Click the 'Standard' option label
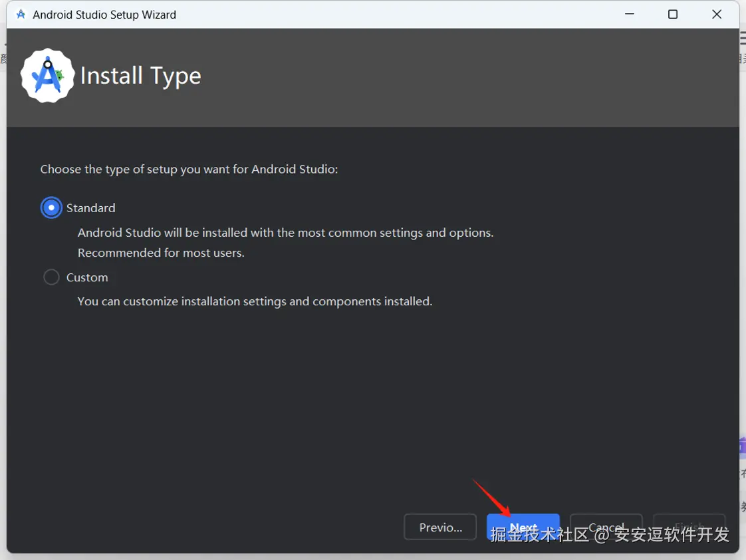746x560 pixels. tap(91, 208)
